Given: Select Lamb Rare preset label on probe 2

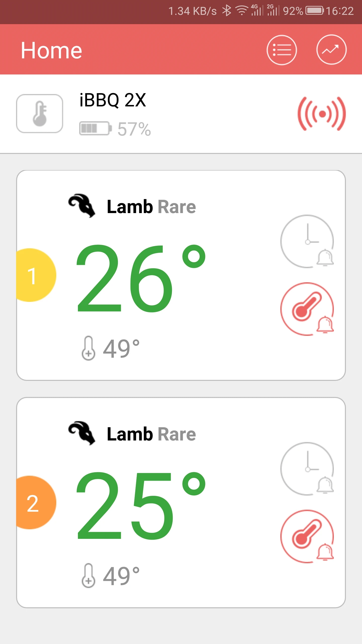Looking at the screenshot, I should click(151, 434).
